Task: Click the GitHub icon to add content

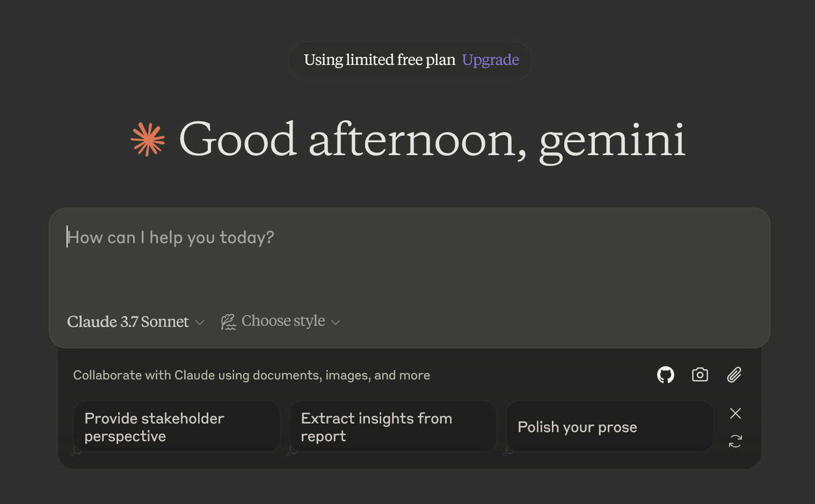Action: pyautogui.click(x=666, y=375)
